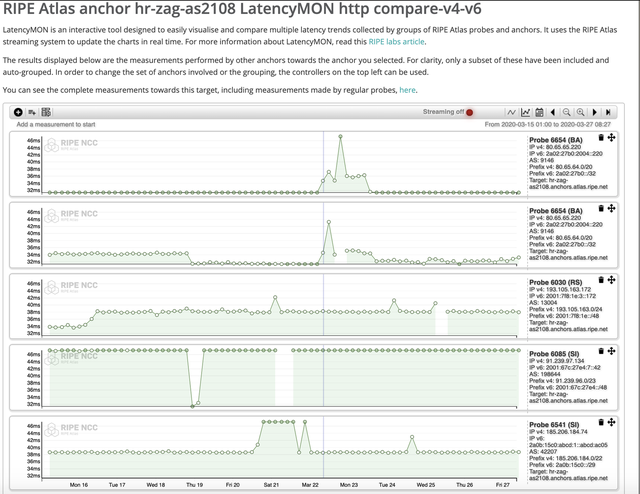
Task: Jump to the latest time
Action: [x=608, y=112]
